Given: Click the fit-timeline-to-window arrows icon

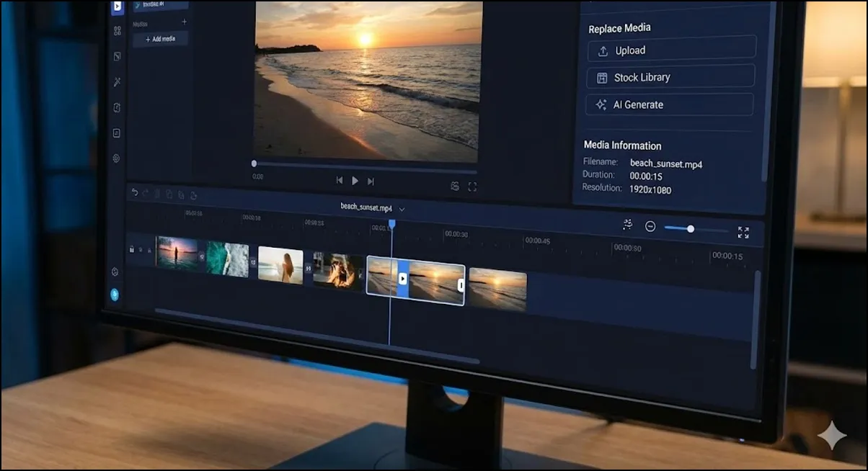Looking at the screenshot, I should [x=743, y=231].
